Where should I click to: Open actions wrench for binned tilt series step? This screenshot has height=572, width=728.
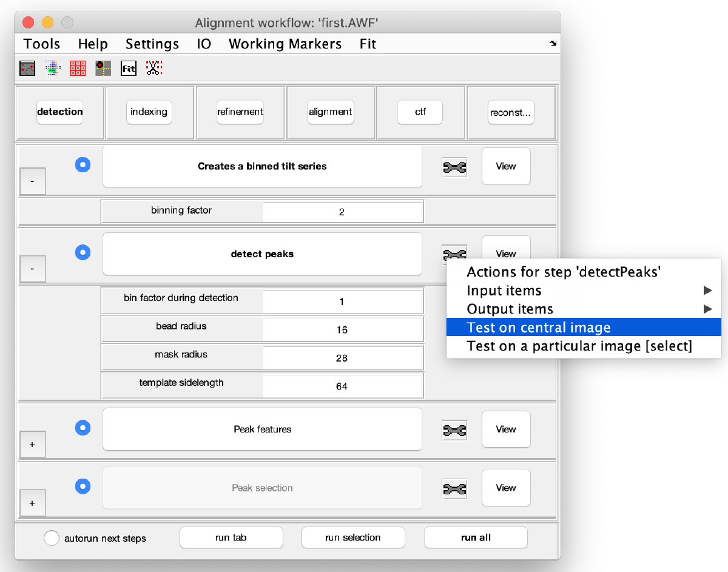[454, 166]
